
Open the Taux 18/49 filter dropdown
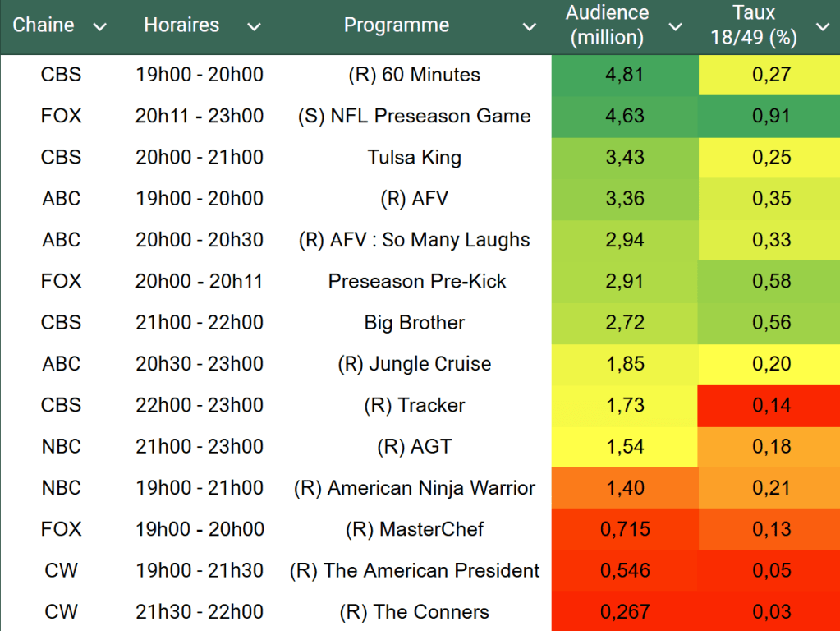point(822,27)
